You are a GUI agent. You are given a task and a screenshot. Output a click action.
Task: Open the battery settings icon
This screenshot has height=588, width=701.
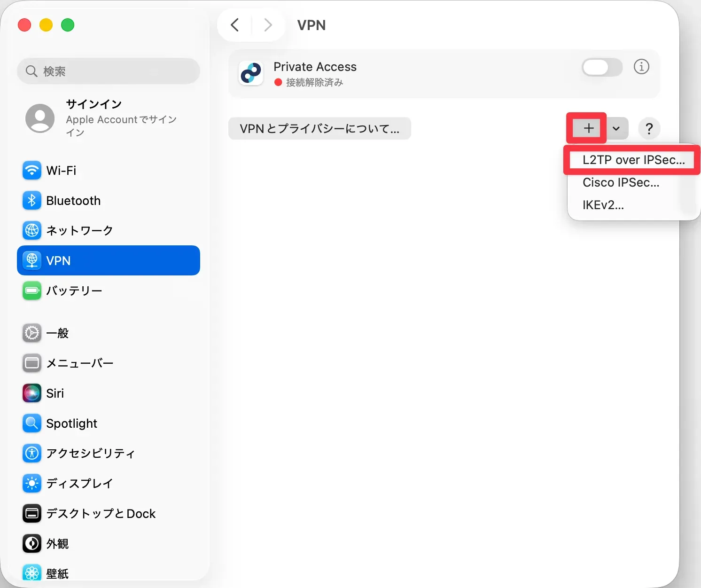[31, 290]
